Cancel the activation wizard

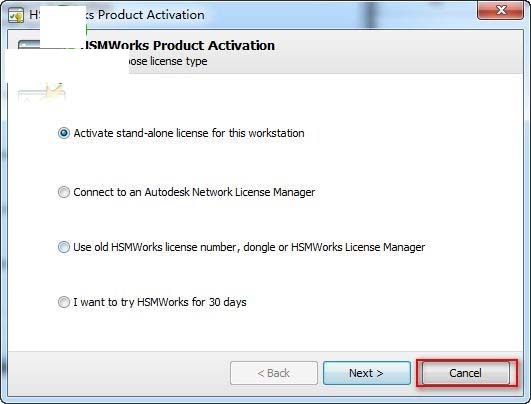tap(466, 373)
